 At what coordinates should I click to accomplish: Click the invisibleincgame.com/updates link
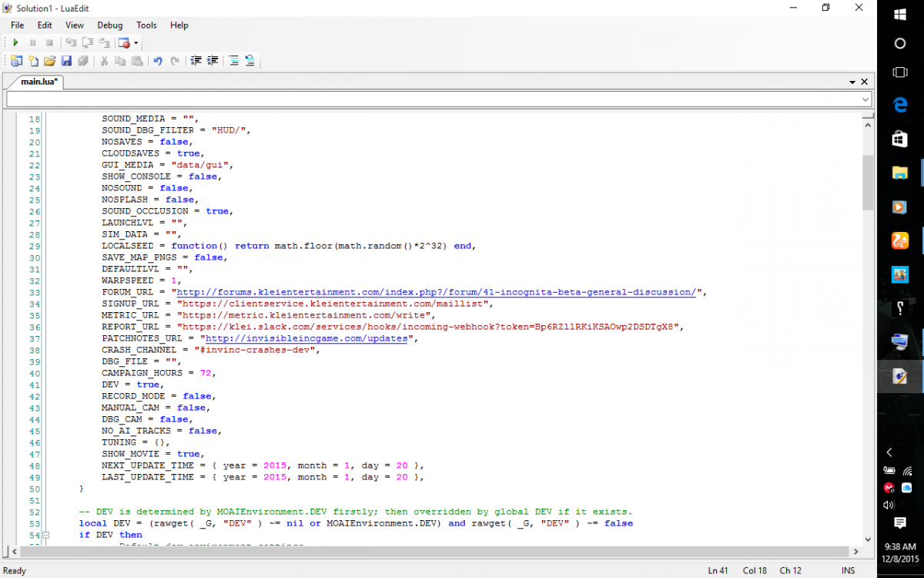coord(306,338)
